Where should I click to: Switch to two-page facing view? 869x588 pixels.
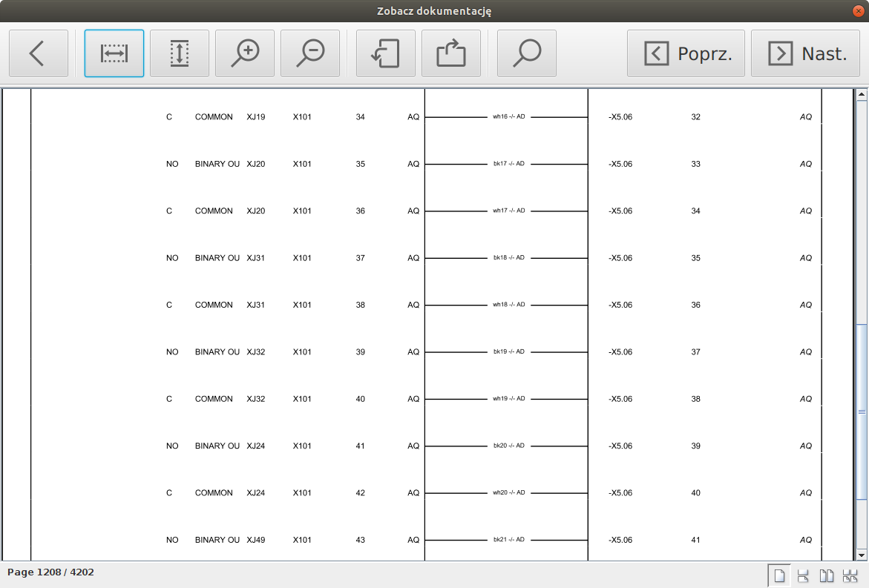(x=827, y=576)
